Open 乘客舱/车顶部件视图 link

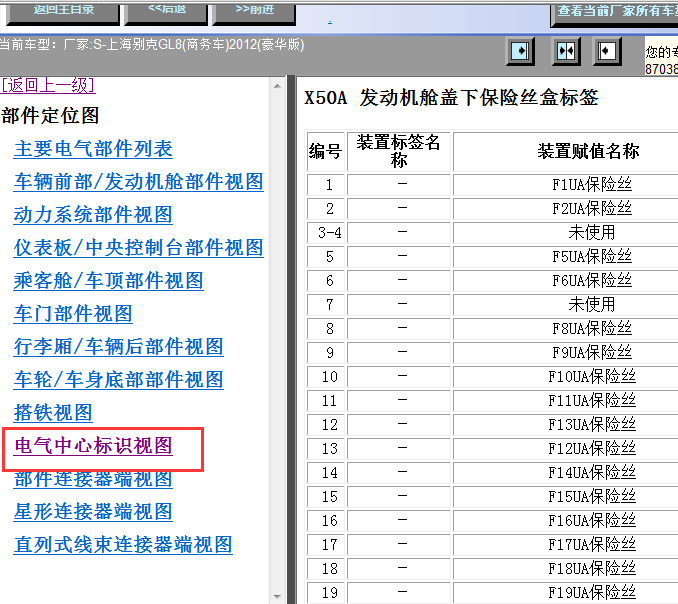coord(109,281)
